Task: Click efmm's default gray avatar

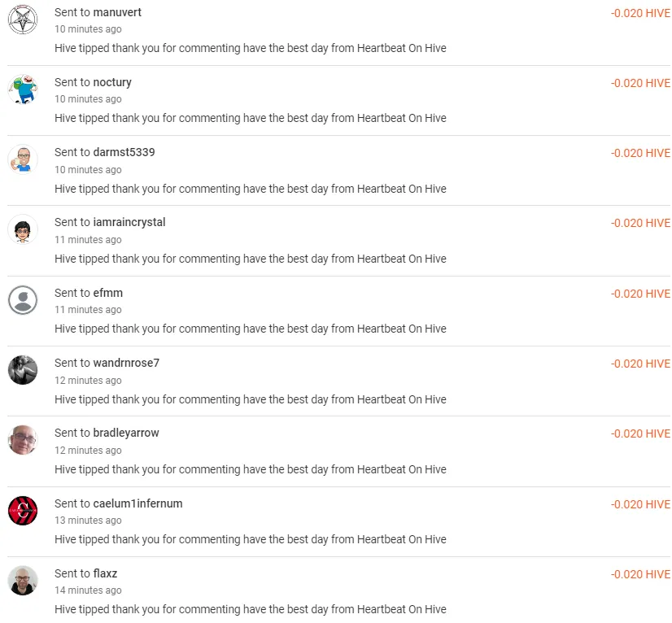Action: tap(23, 300)
